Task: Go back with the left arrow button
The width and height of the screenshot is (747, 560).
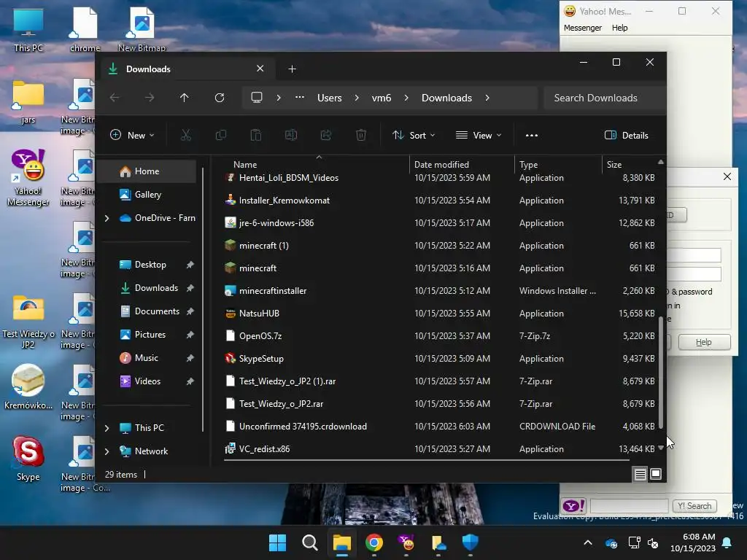Action: coord(115,98)
